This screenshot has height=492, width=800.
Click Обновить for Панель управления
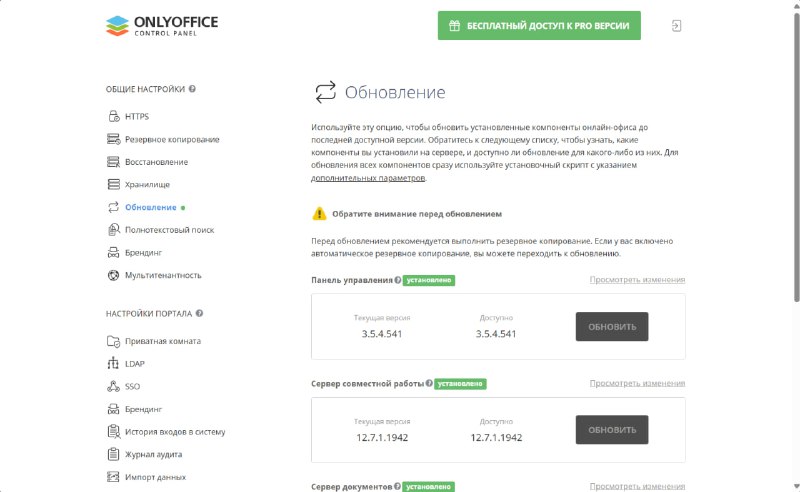(x=612, y=327)
